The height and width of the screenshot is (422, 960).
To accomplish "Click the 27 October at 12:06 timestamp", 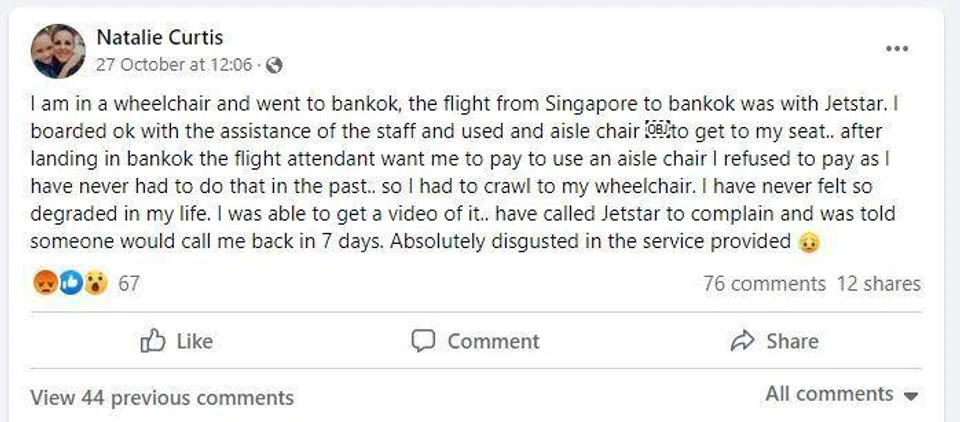I will point(176,65).
